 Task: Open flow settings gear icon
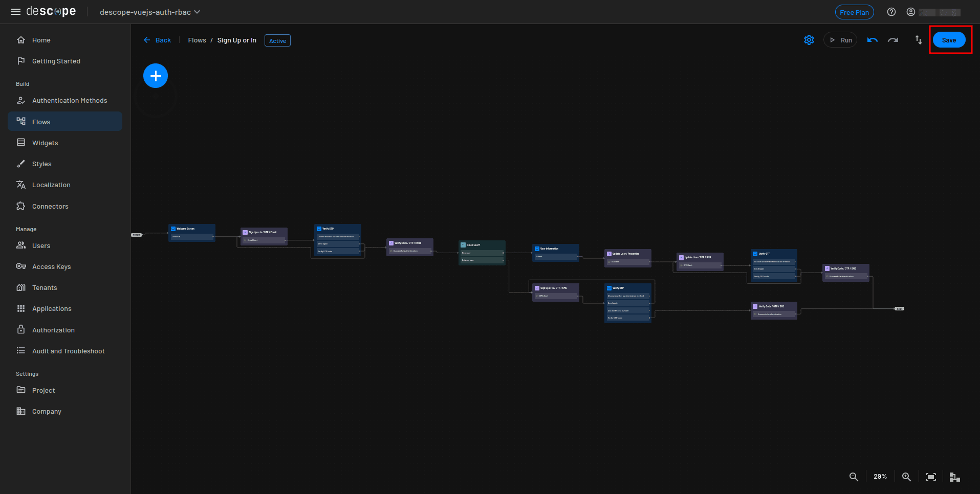click(x=809, y=40)
